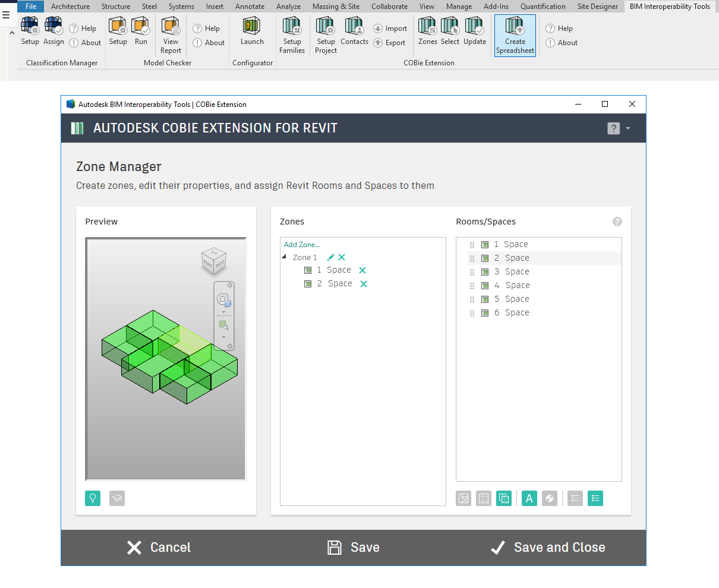Collapse the Zone 1 tree node
This screenshot has width=719, height=588.
point(285,257)
